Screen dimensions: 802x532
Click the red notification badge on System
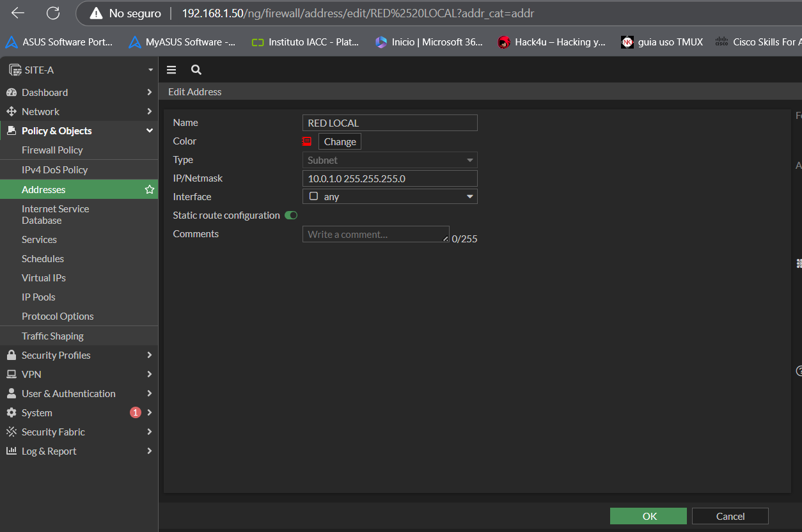pyautogui.click(x=135, y=413)
